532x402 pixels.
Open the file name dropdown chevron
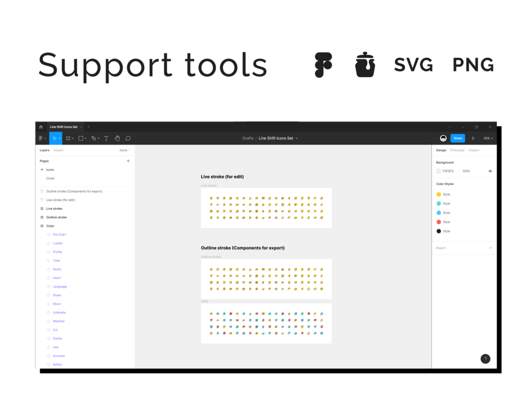296,139
